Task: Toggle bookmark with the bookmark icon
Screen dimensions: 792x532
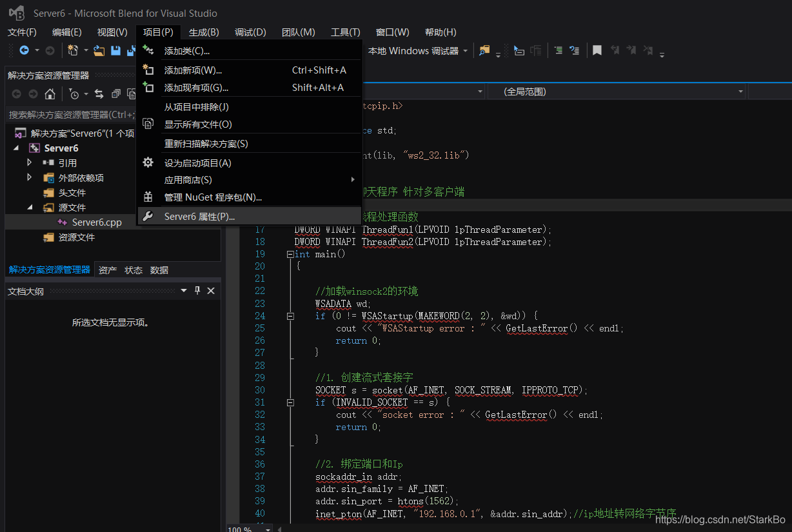Action: point(597,50)
